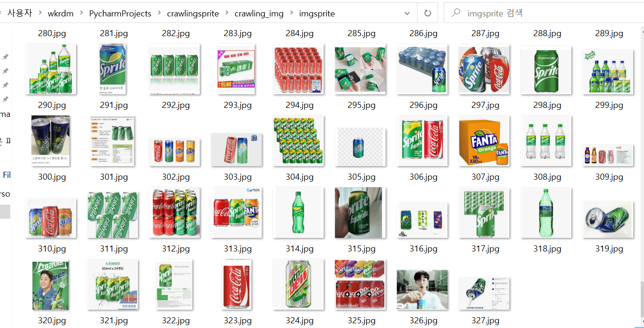Click the magnifier icon in search box
Image resolution: width=644 pixels, height=328 pixels.
coord(455,13)
